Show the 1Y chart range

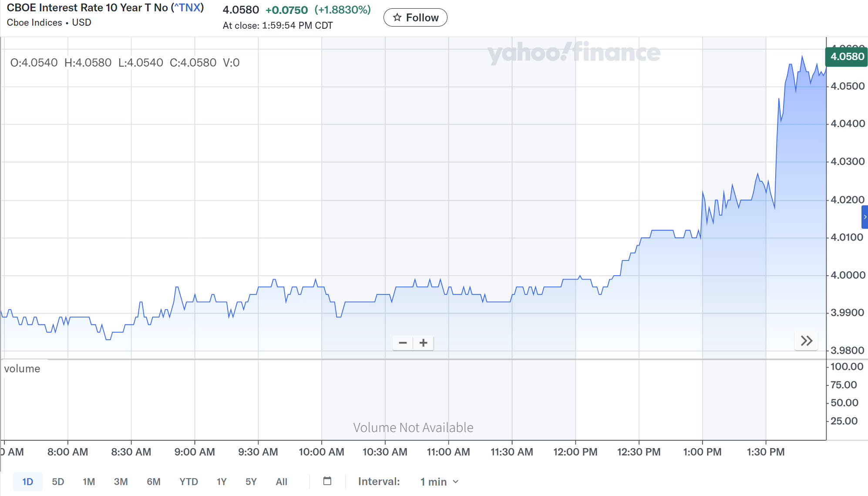tap(222, 482)
